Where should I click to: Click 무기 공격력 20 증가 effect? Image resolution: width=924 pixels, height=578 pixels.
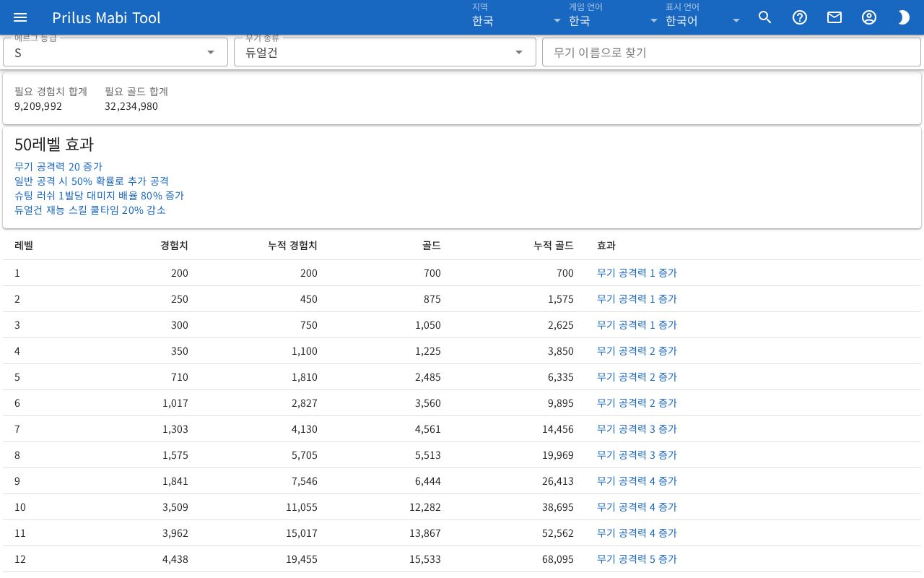[x=58, y=166]
